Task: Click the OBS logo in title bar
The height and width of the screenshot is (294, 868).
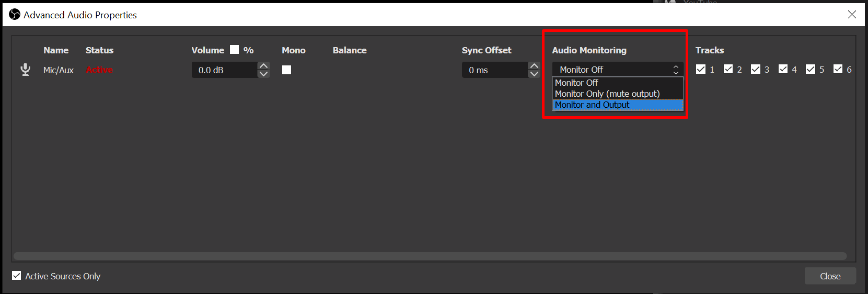Action: [15, 15]
